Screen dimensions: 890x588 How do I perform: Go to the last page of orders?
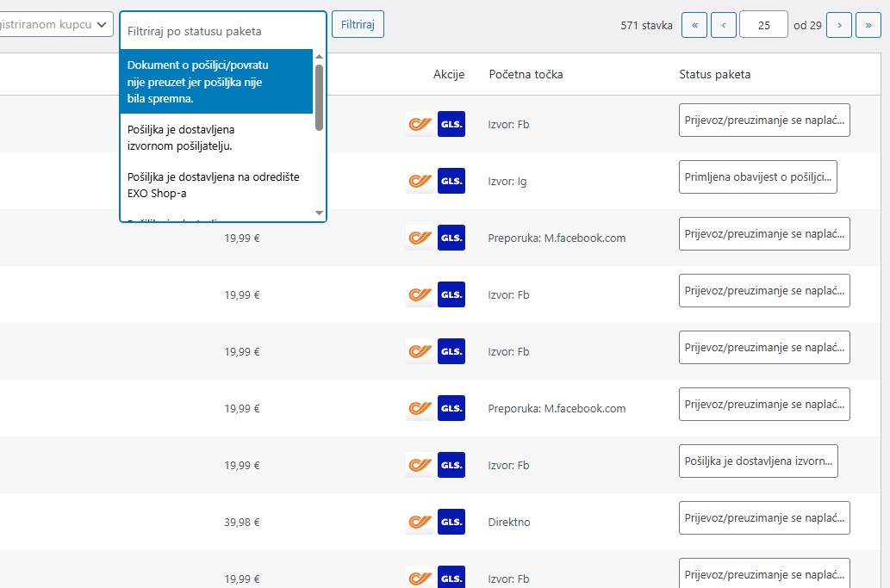[x=868, y=25]
